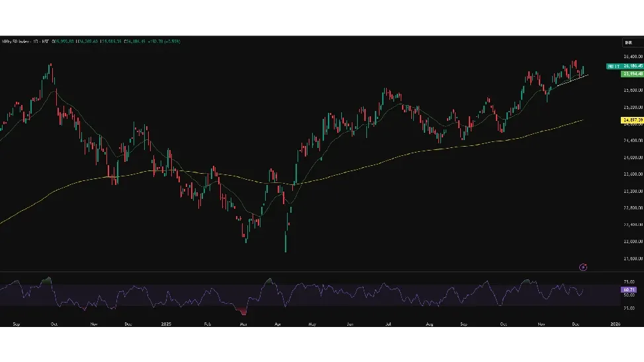644x362 pixels.
Task: Open the INR currency dropdown
Action: click(631, 42)
